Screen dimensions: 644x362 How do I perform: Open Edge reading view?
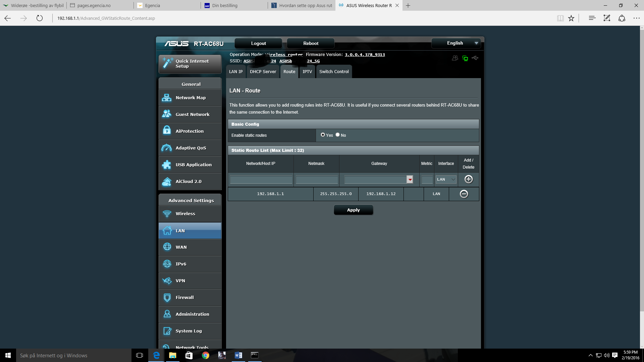(x=560, y=18)
